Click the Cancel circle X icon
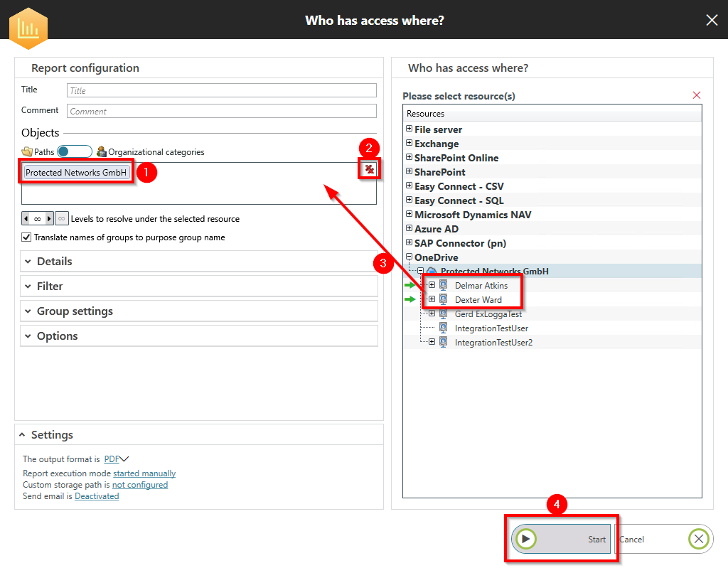Image resolution: width=728 pixels, height=568 pixels. pos(699,539)
